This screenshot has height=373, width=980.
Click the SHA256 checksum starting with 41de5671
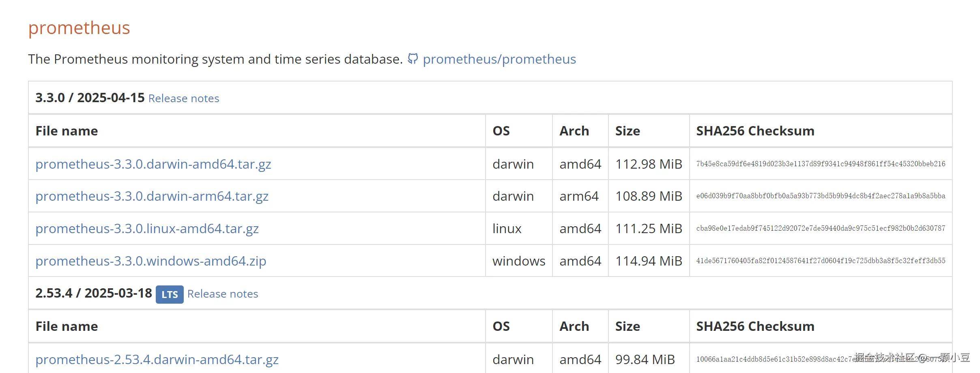[821, 261]
